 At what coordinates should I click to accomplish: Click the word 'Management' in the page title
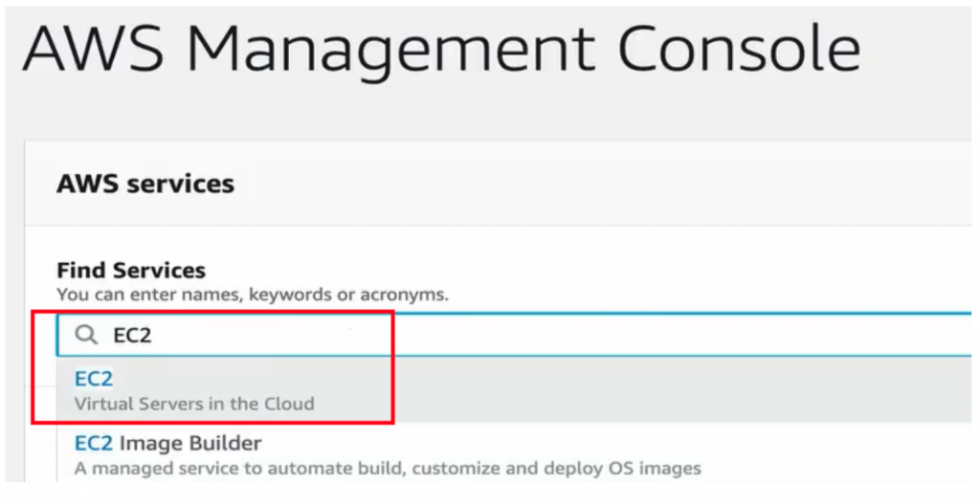click(x=400, y=50)
